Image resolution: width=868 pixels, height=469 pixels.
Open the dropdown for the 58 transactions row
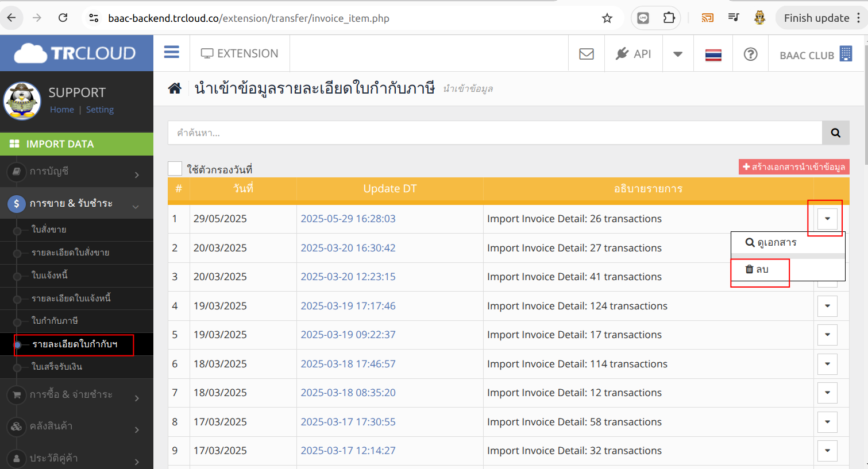tap(827, 422)
